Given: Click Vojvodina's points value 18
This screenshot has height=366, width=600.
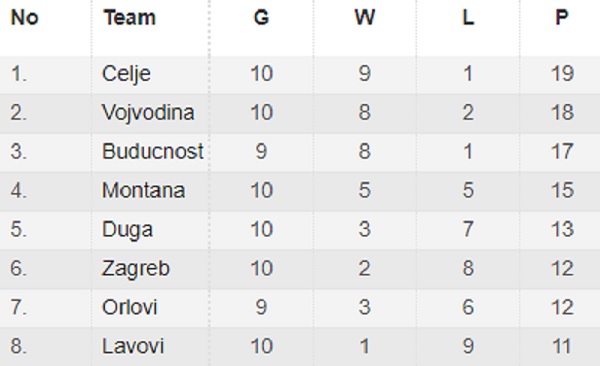Looking at the screenshot, I should (x=562, y=113).
